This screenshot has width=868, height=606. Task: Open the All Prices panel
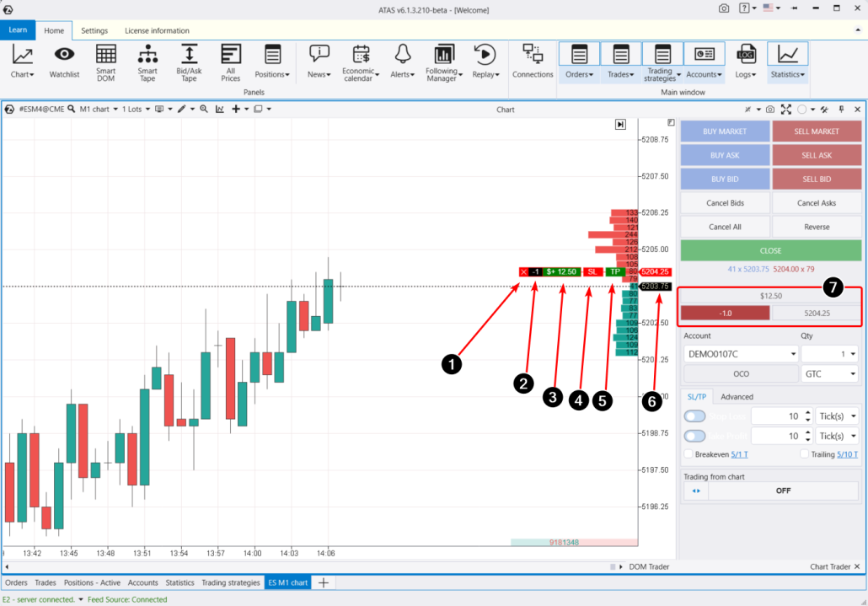coord(230,62)
